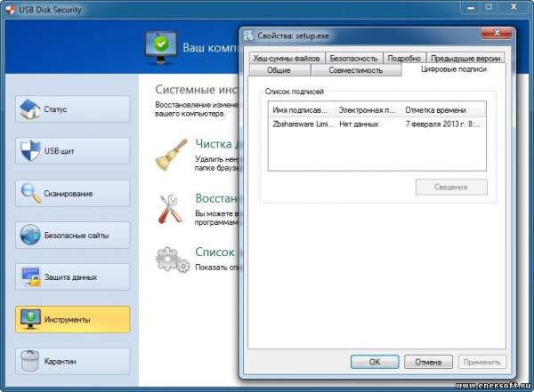The width and height of the screenshot is (534, 392).
Task: Click the greyed-out Применить button
Action: (x=482, y=362)
